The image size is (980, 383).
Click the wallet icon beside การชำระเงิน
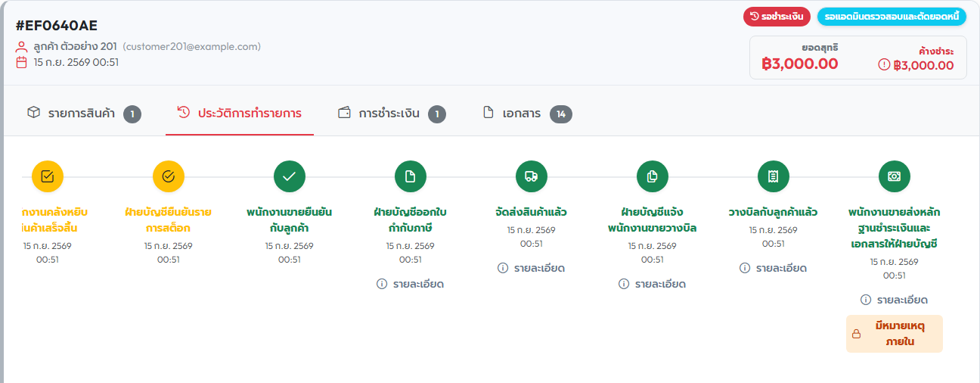click(x=344, y=113)
